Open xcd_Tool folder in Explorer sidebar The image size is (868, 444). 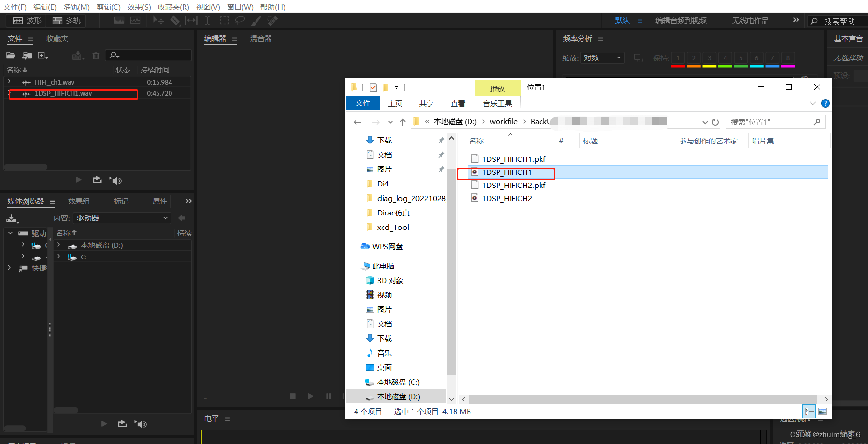tap(393, 227)
